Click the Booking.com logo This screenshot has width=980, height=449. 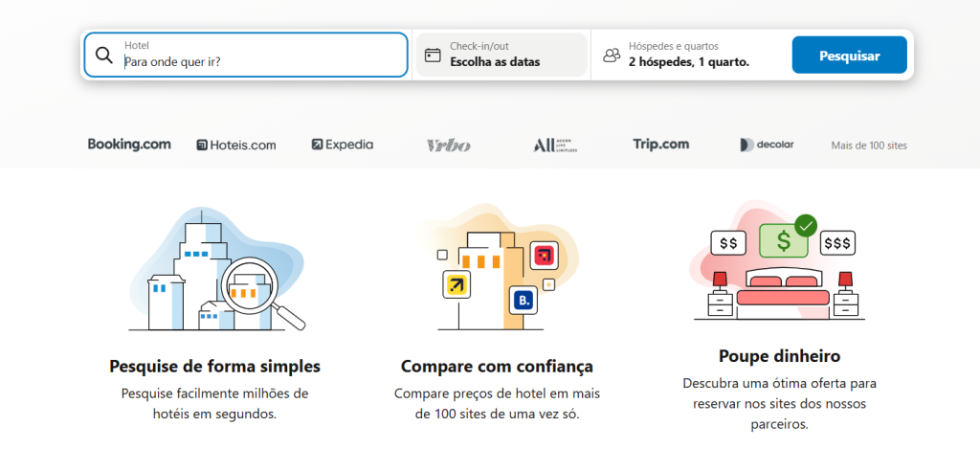129,145
